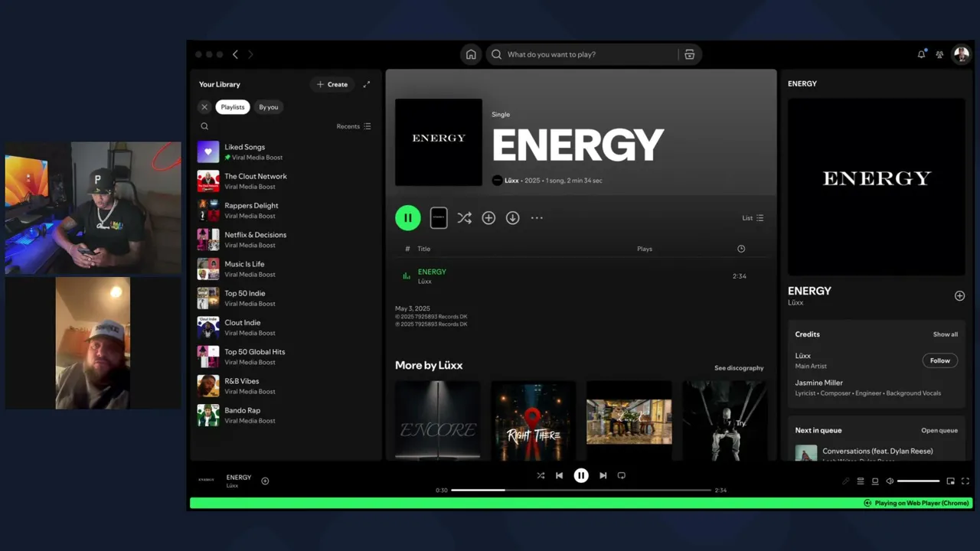The image size is (980, 551).
Task: Enable shuffle for the ENERGY single
Action: (x=464, y=218)
